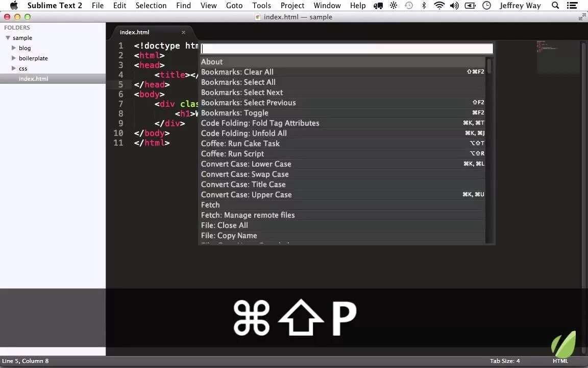Choose File: Close All command
Screen dimensions: 588x368
343,225
